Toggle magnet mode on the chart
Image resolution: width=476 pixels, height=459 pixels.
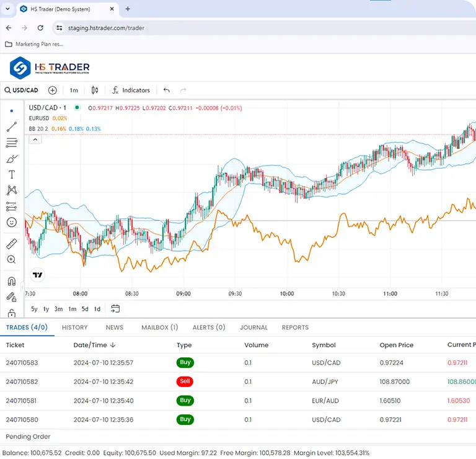click(x=11, y=281)
